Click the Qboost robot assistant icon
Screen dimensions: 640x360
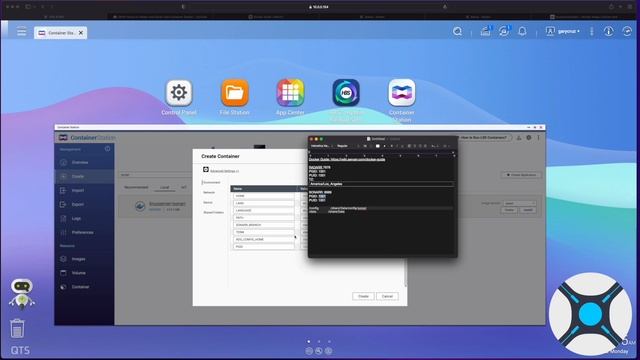22,293
